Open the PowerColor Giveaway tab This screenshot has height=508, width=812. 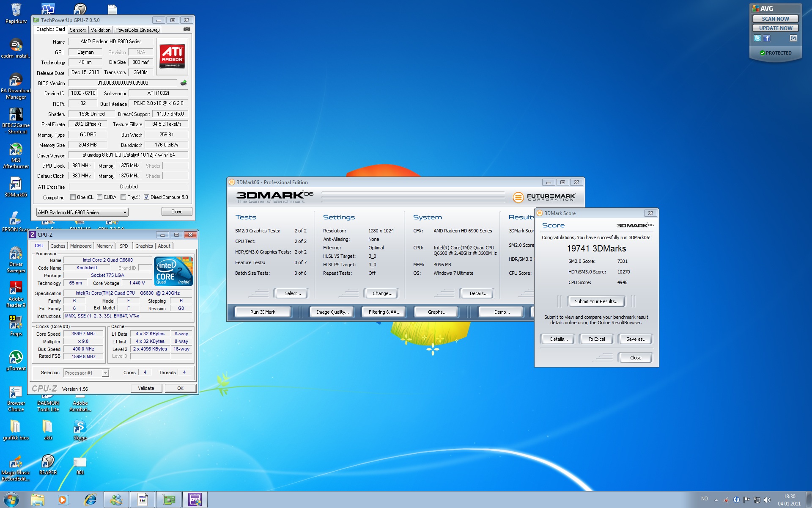click(x=137, y=30)
